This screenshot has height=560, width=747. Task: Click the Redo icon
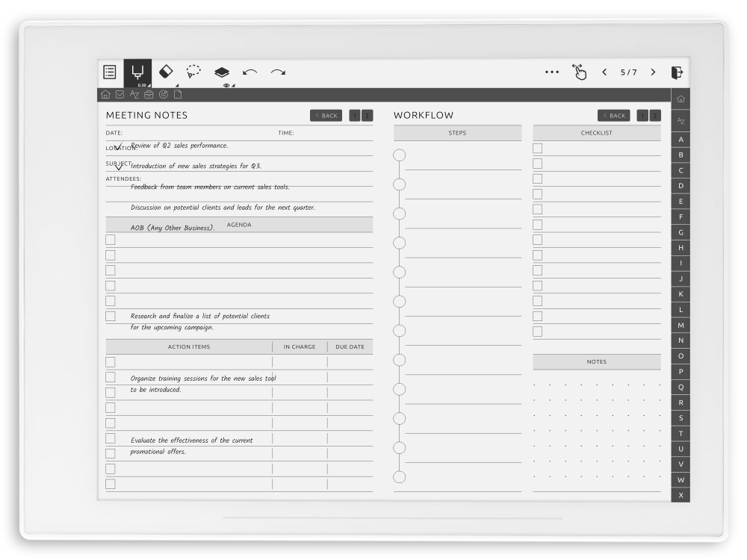click(277, 71)
